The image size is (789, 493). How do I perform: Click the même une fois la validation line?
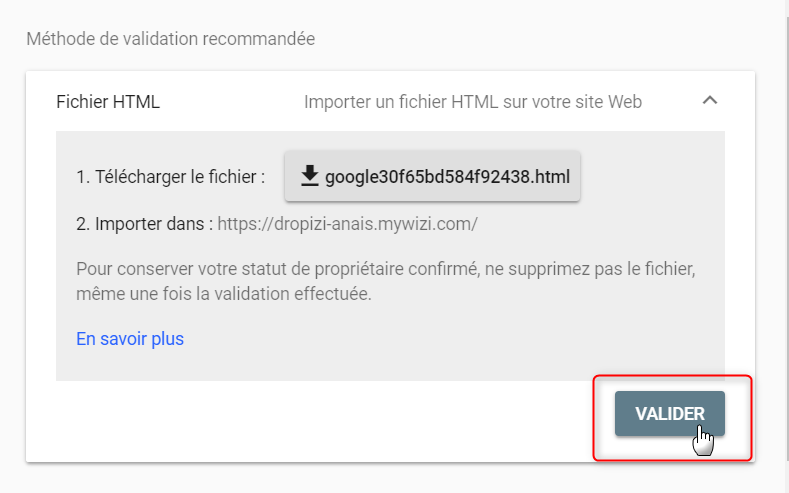224,294
